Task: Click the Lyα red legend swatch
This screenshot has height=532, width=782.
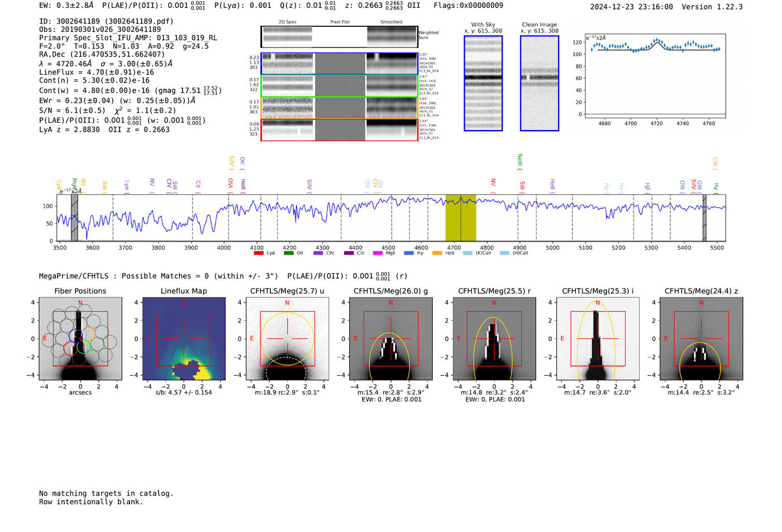Action: [259, 253]
